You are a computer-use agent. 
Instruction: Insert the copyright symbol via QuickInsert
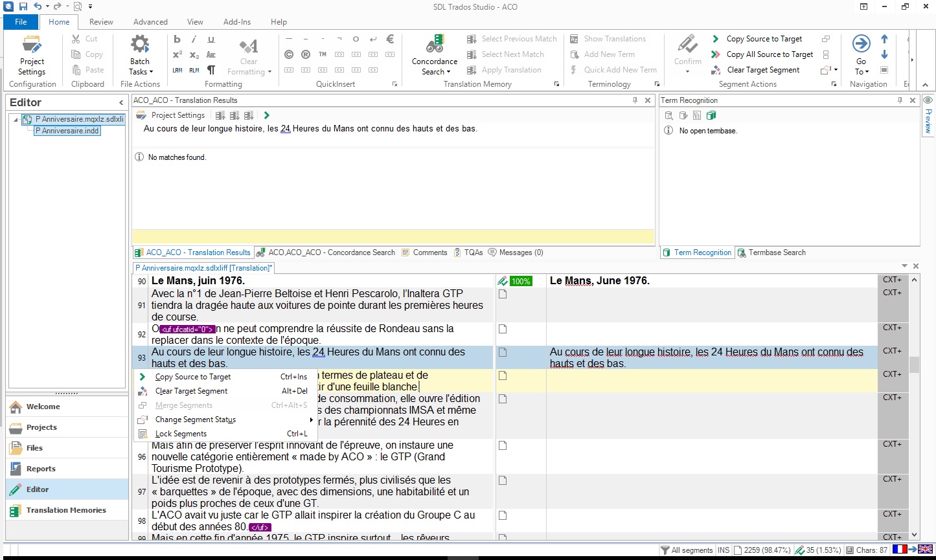[x=289, y=54]
